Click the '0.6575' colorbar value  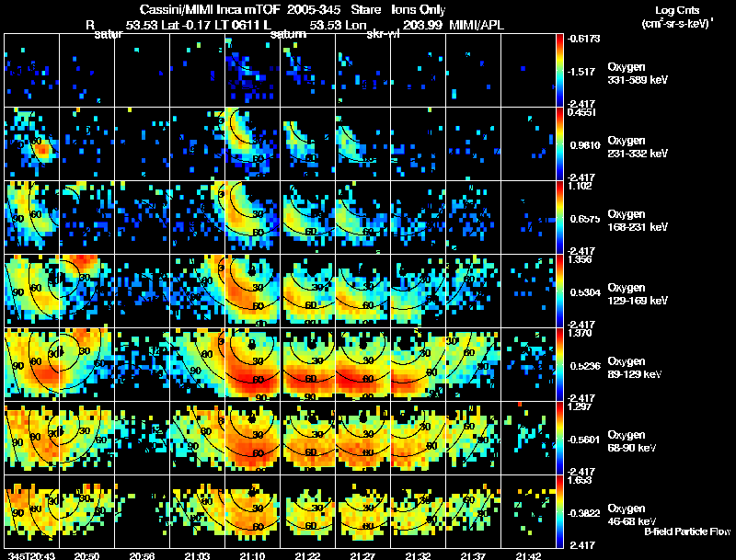pos(585,219)
